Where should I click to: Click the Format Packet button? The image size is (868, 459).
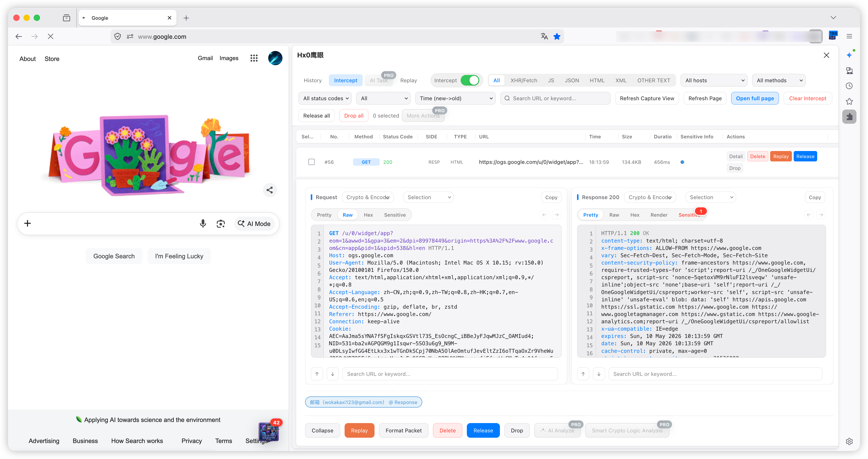tap(403, 430)
